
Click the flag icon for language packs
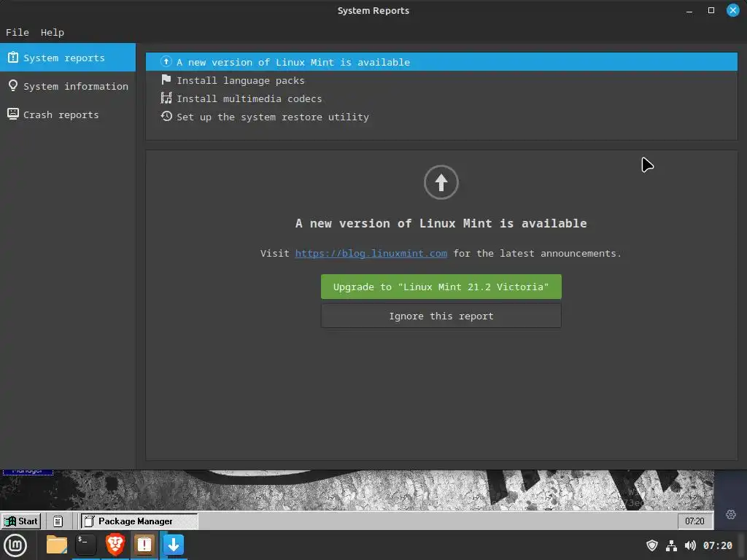click(166, 79)
